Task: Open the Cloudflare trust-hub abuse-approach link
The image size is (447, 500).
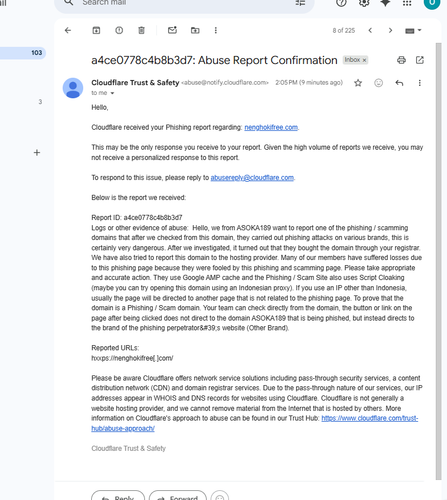Action: [x=370, y=418]
